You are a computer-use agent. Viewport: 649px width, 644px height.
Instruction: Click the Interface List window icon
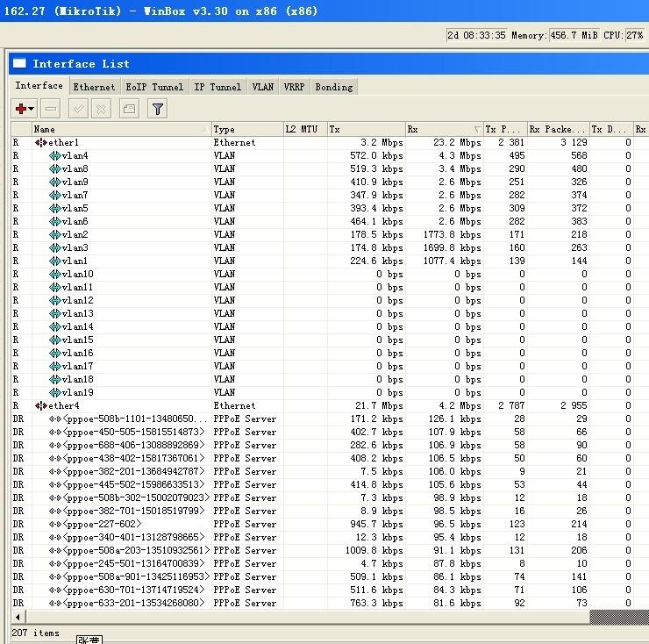click(19, 63)
